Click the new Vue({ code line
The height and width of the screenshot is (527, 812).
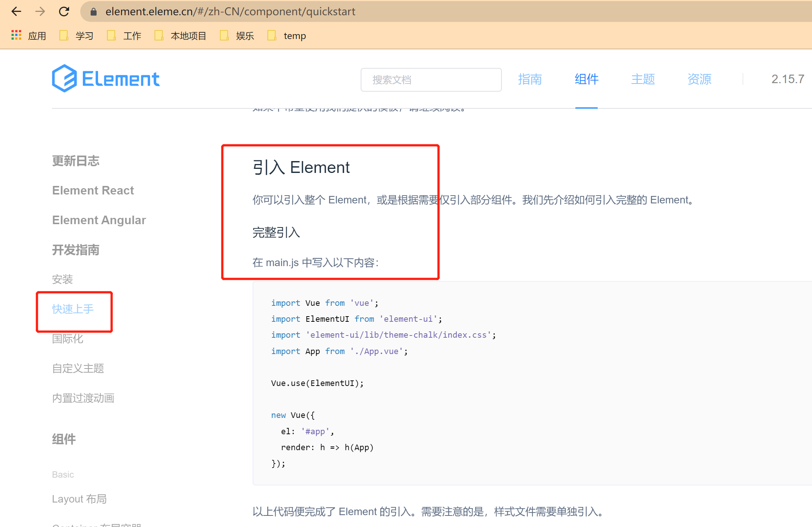click(293, 415)
